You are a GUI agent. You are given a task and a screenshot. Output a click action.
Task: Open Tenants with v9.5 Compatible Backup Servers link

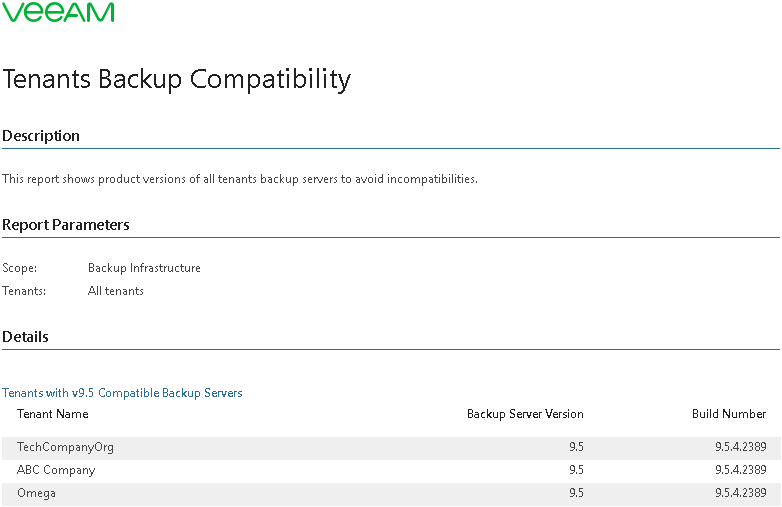pyautogui.click(x=122, y=393)
